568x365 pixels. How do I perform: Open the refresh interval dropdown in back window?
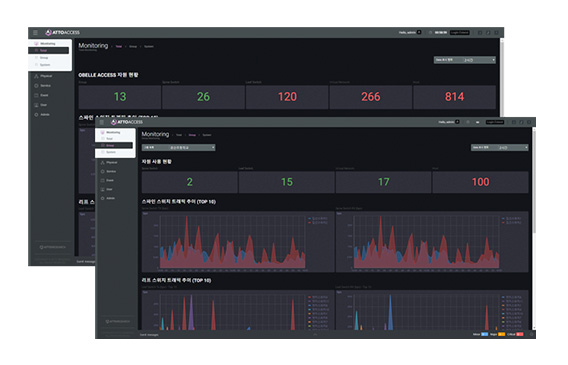pos(465,60)
